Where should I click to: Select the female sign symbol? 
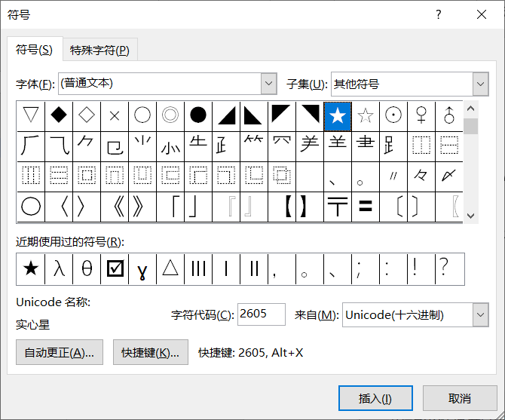(x=421, y=115)
